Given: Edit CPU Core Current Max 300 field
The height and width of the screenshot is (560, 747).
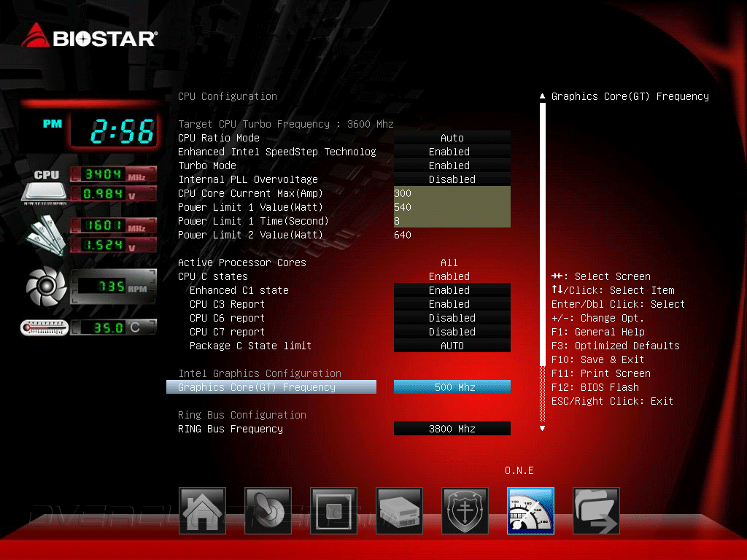Looking at the screenshot, I should (452, 192).
